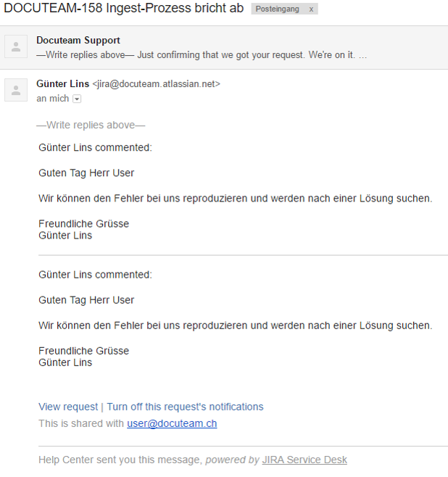
Task: Open the JIRA Service Desk link
Action: click(x=304, y=460)
